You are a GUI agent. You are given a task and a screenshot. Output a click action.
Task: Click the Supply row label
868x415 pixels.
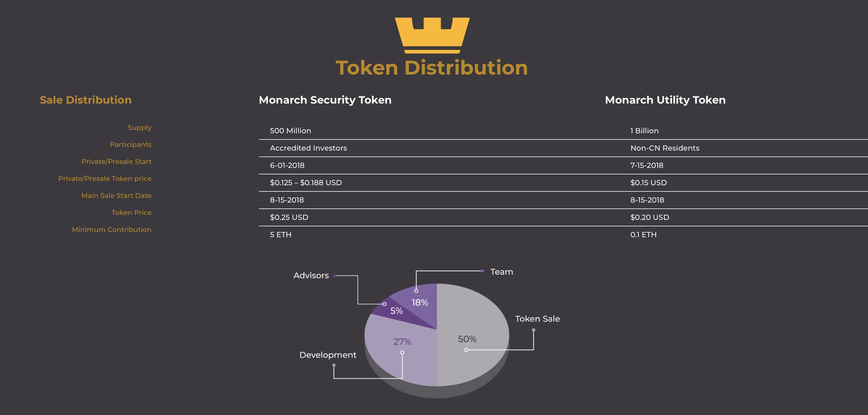[x=139, y=128]
